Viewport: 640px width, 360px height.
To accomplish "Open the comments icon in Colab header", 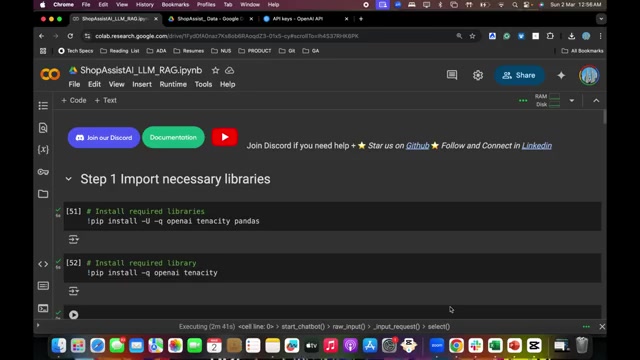I will click(452, 75).
